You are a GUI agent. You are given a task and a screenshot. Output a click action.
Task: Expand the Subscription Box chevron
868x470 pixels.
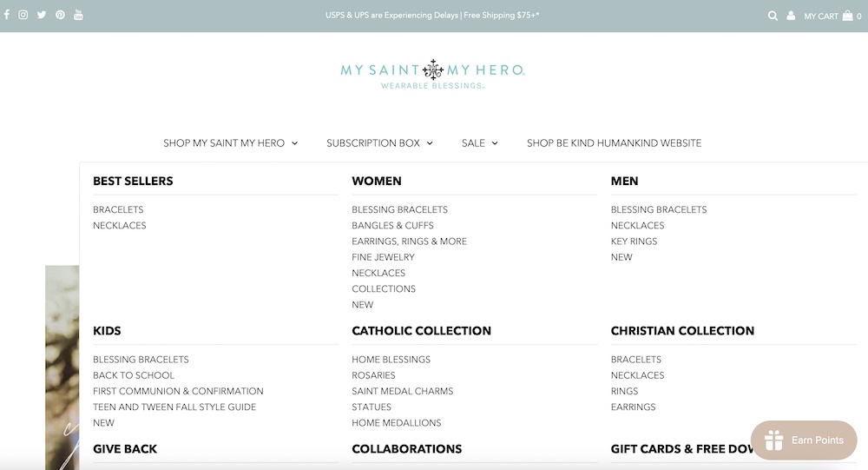(x=430, y=143)
